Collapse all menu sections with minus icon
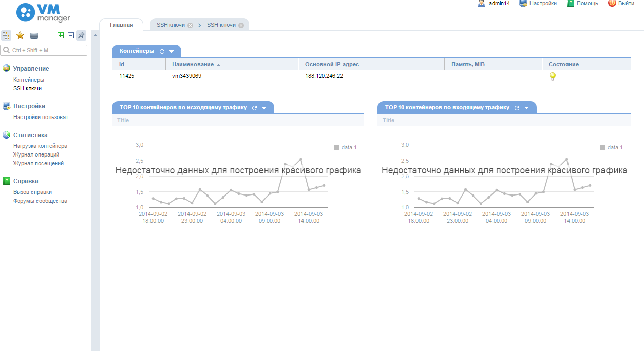 71,35
